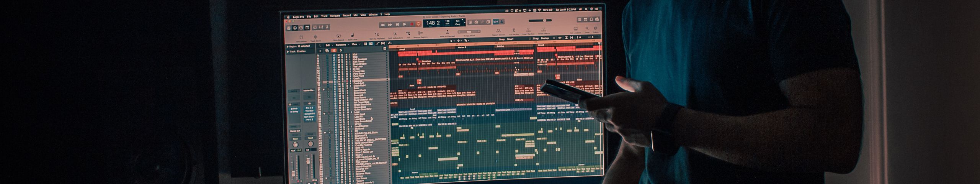Click the Cut Section icon

[x=514, y=30]
